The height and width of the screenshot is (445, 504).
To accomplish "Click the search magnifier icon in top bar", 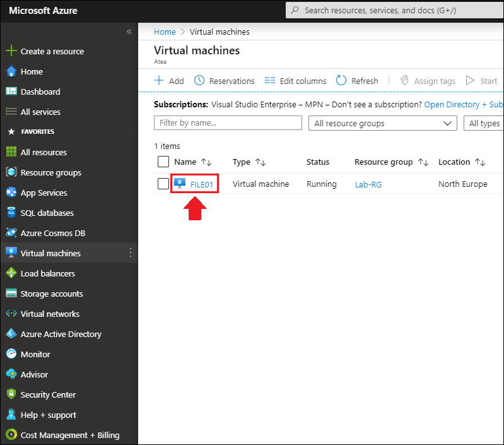I will (x=295, y=10).
